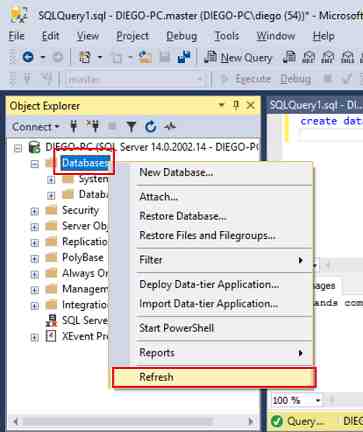This screenshot has width=363, height=432.
Task: Click the Object Explorer horizontal scrollbar
Action: [x=133, y=421]
